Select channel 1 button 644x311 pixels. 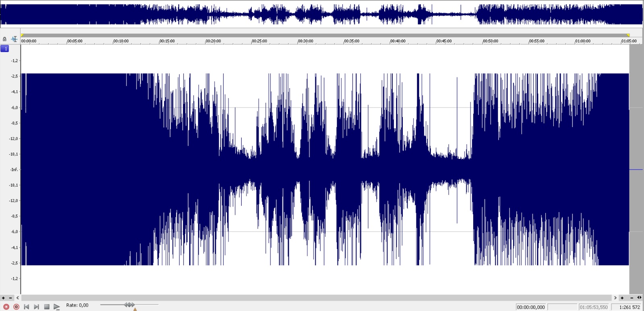5,49
